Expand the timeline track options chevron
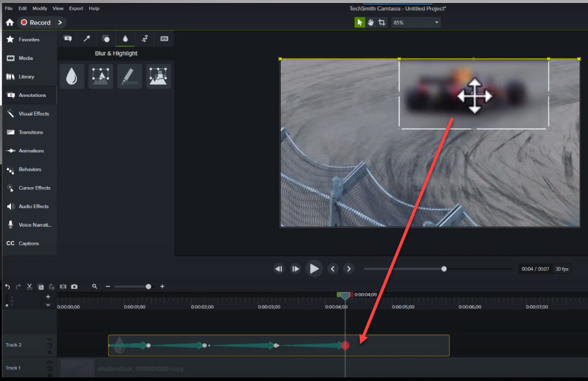 (48, 305)
